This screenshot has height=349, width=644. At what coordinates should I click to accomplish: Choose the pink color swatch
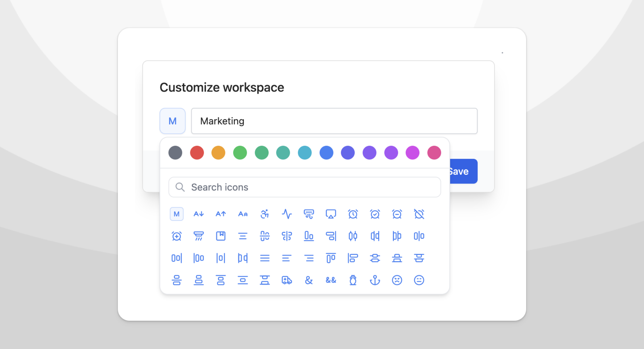pos(434,153)
